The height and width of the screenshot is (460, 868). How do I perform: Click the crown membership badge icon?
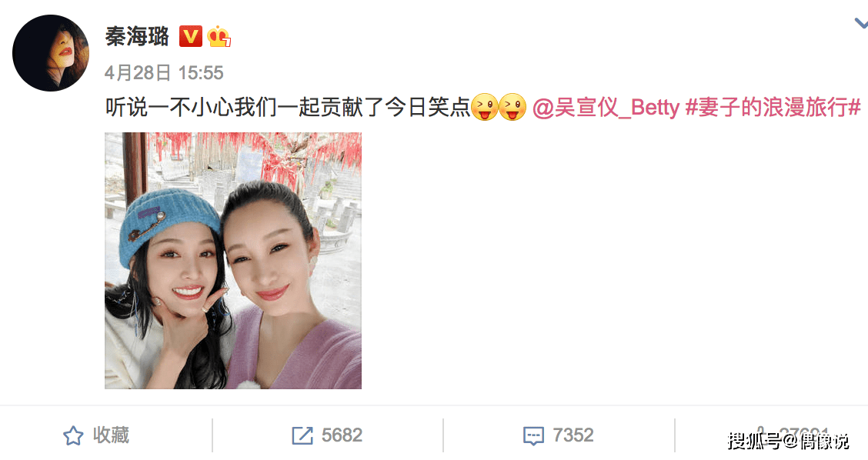click(219, 36)
